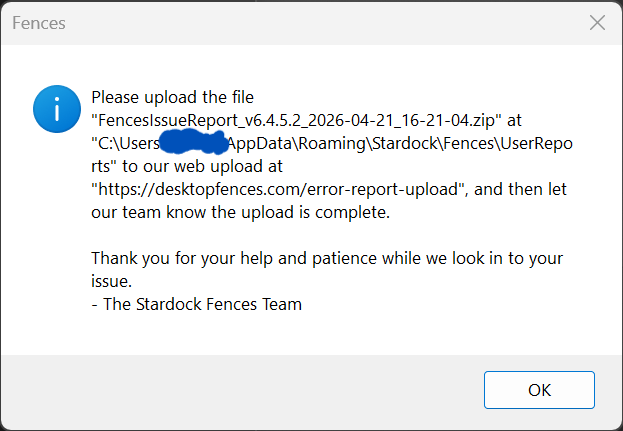Image resolution: width=623 pixels, height=431 pixels.
Task: Click the empty title bar area
Action: click(x=300, y=23)
